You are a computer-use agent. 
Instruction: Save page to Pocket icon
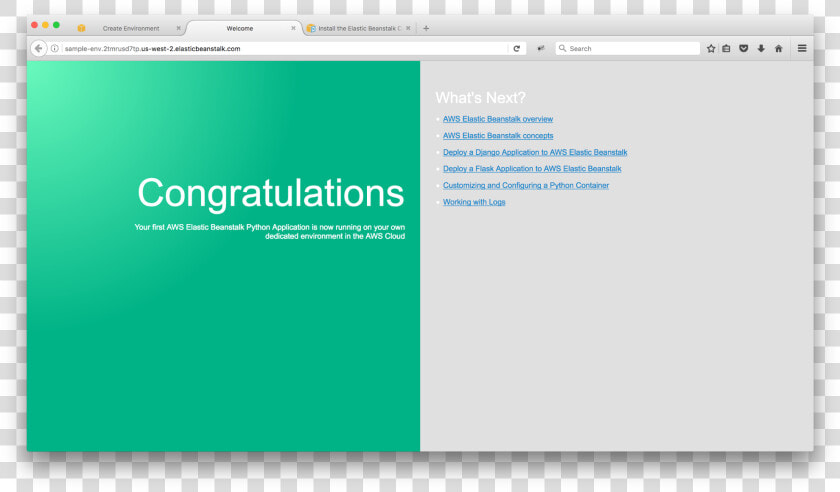[744, 48]
